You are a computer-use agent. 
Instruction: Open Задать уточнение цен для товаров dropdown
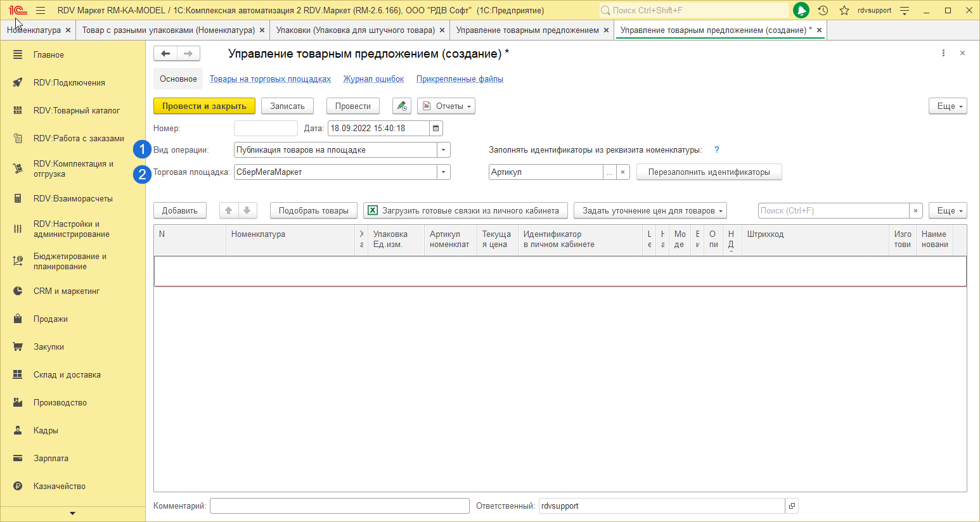[x=650, y=211]
